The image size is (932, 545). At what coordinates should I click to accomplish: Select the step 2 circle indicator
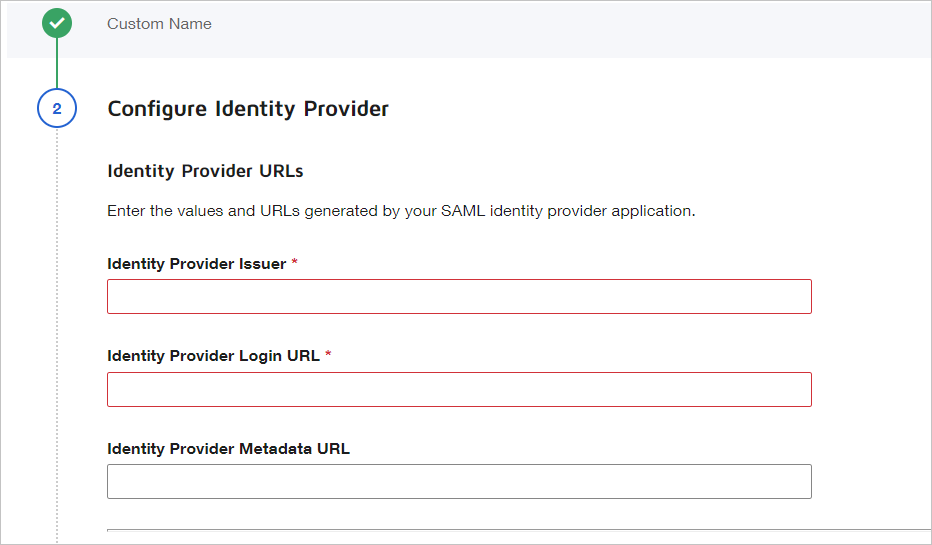tap(57, 108)
